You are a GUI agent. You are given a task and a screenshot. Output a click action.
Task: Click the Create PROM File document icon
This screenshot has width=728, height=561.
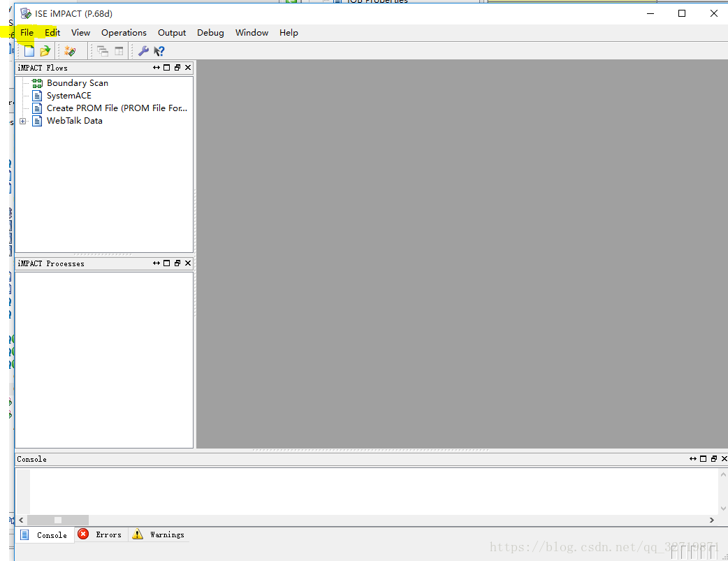pos(37,108)
